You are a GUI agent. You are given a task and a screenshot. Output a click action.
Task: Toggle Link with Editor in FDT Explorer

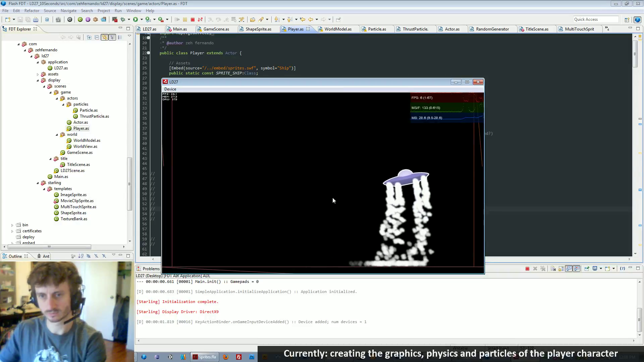[105, 37]
